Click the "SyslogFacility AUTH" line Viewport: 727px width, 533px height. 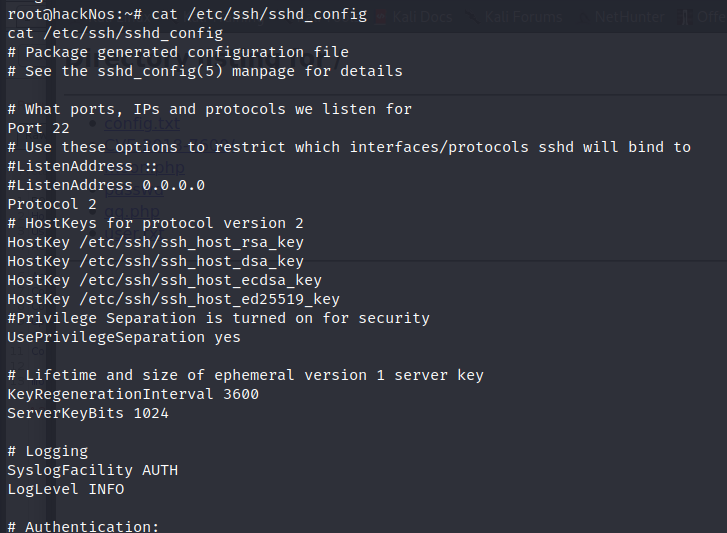[93, 470]
